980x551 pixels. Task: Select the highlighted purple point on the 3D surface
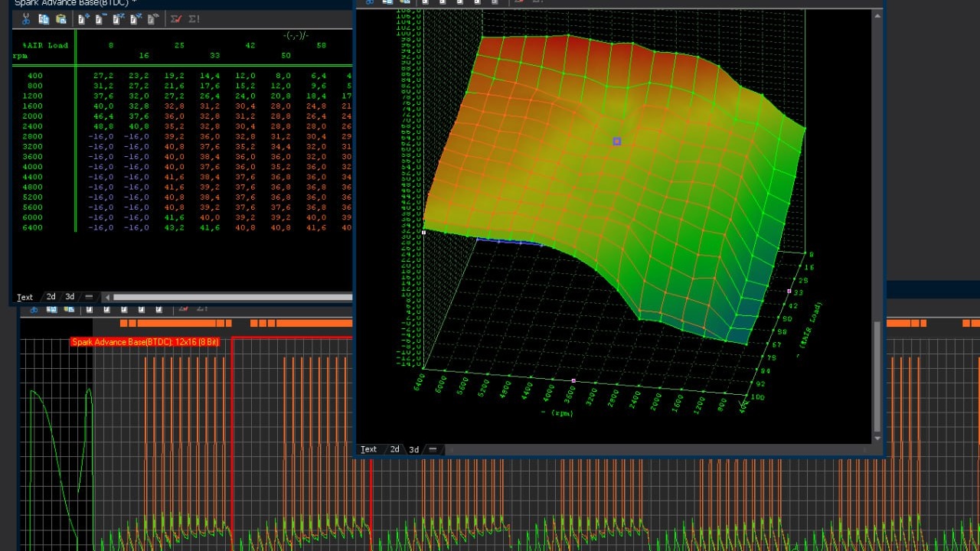pos(617,142)
